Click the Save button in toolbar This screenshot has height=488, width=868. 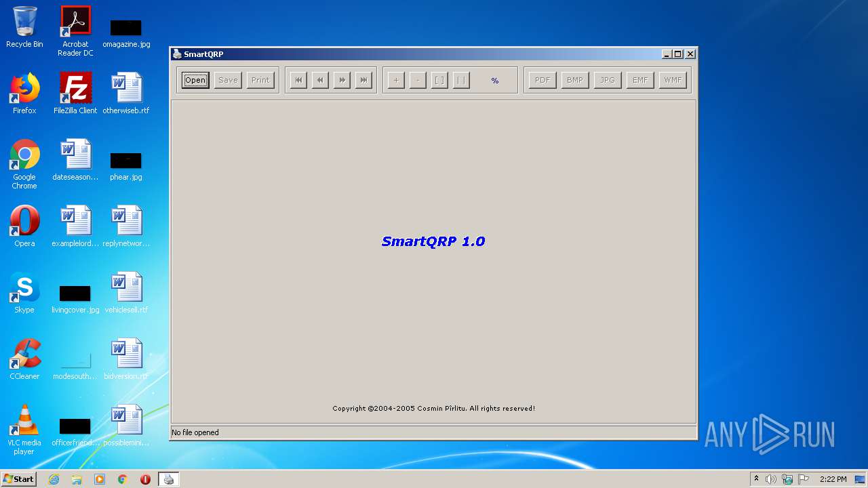click(x=228, y=80)
